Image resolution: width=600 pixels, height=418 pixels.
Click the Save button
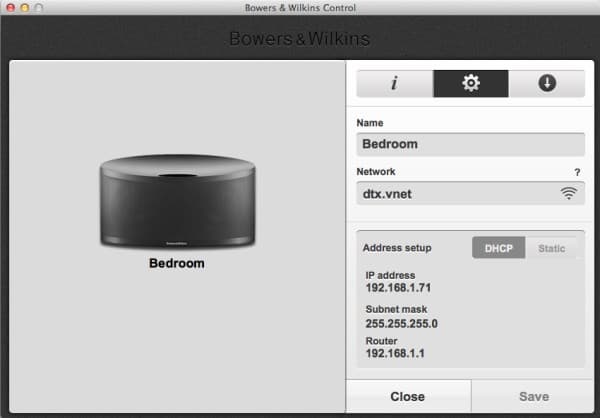click(534, 397)
